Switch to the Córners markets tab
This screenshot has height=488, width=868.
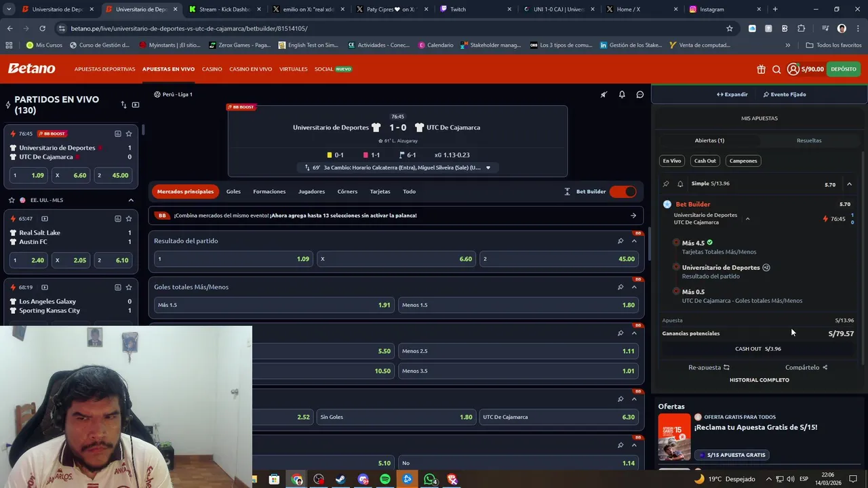tap(347, 192)
